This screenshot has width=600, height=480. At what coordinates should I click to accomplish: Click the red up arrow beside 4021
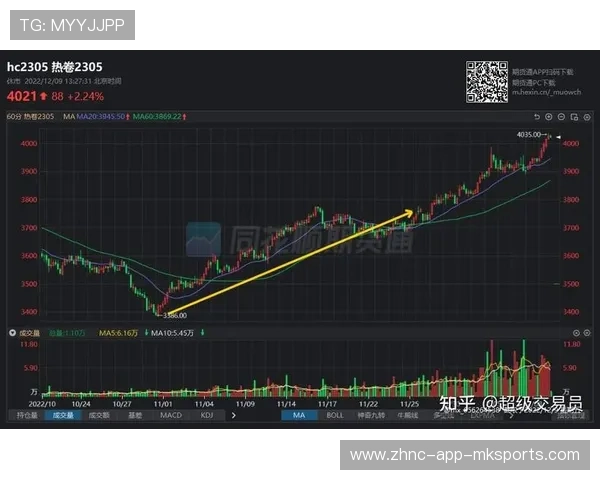45,97
